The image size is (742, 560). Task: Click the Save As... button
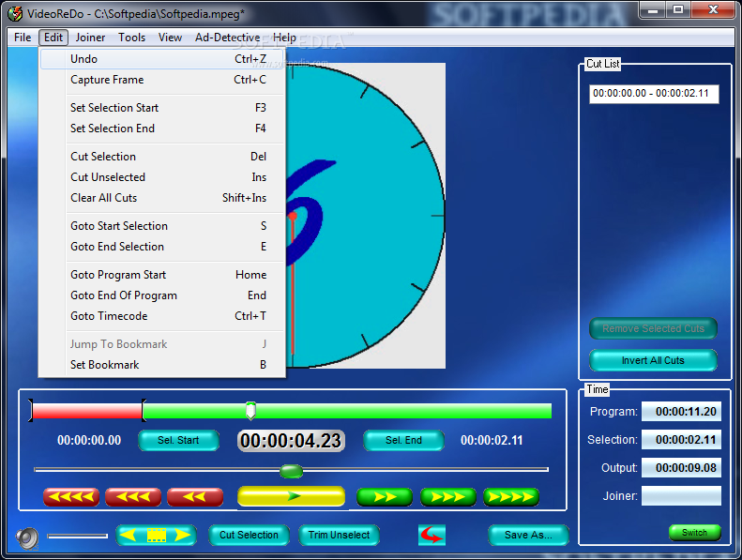click(528, 535)
